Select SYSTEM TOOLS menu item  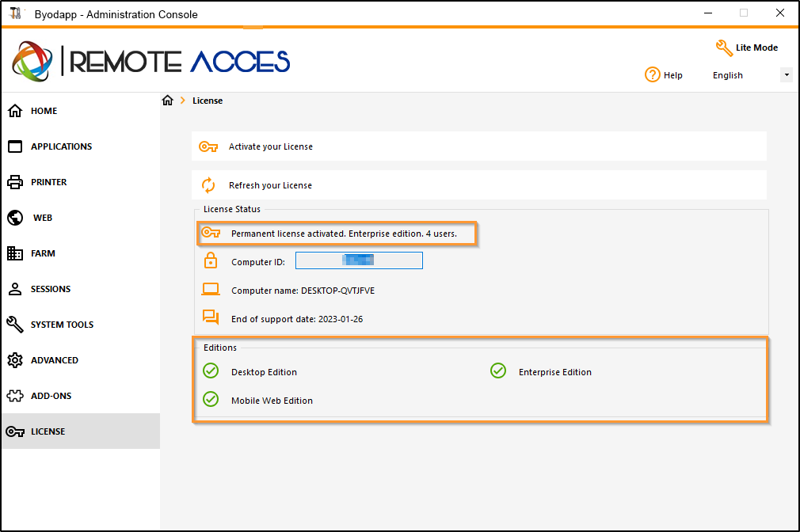[x=81, y=325]
